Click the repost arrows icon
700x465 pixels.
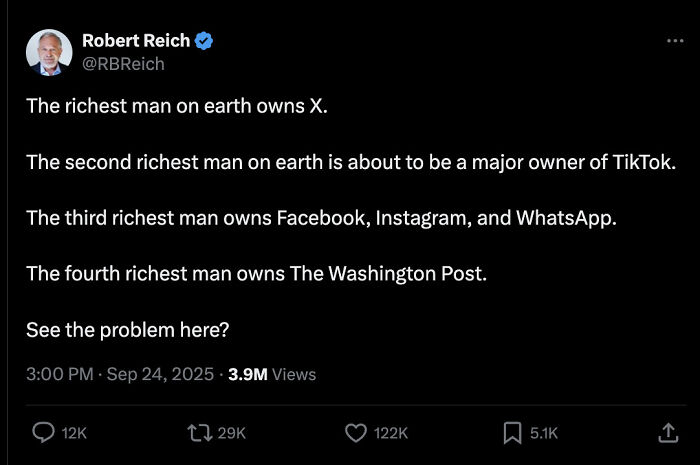199,432
